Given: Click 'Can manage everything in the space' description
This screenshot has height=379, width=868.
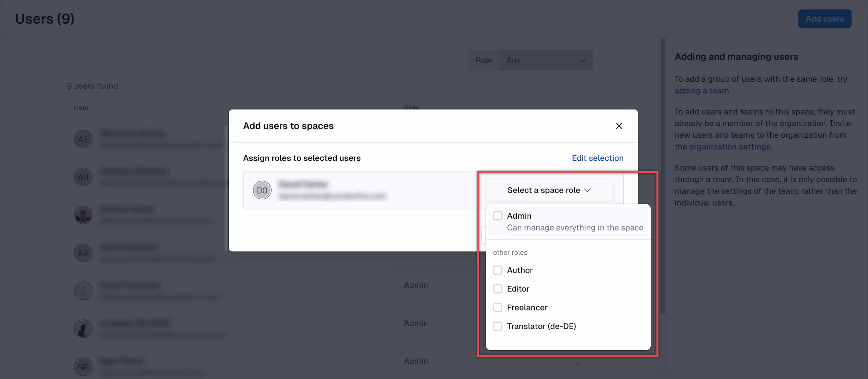Looking at the screenshot, I should (575, 227).
